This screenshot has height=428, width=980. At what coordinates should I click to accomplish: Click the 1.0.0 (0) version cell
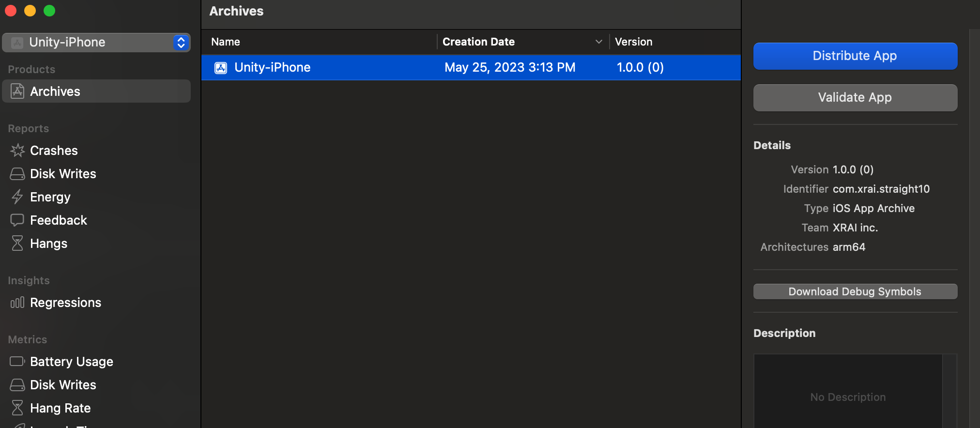[x=640, y=67]
